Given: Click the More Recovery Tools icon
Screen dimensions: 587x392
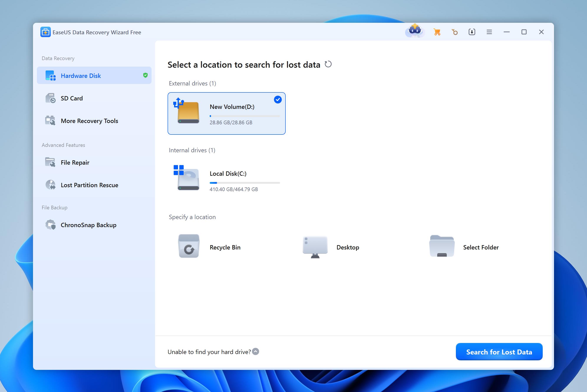Looking at the screenshot, I should pos(50,120).
